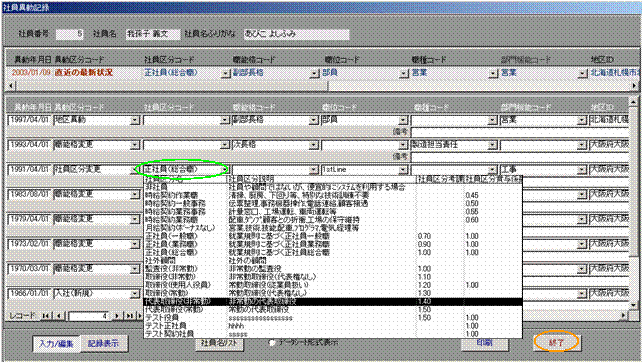
Task: Open 社員区分 dropdown in top summary row
Action: pos(225,73)
